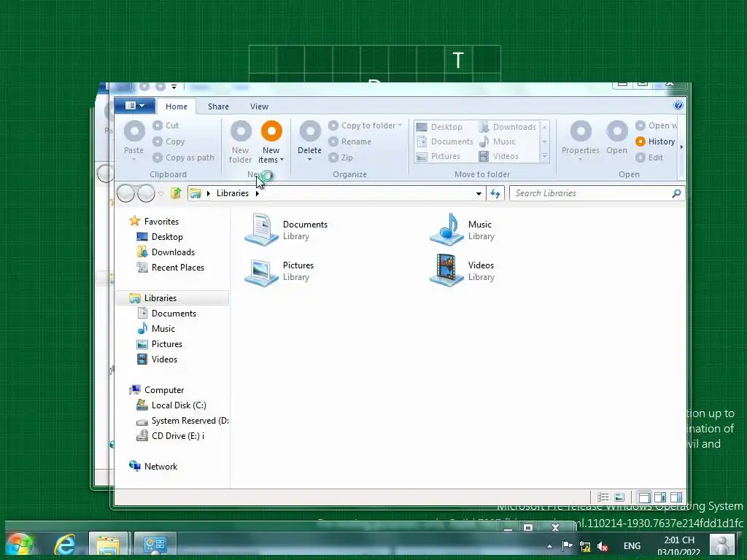Select Computer in navigation pane
The image size is (747, 560).
[157, 390]
